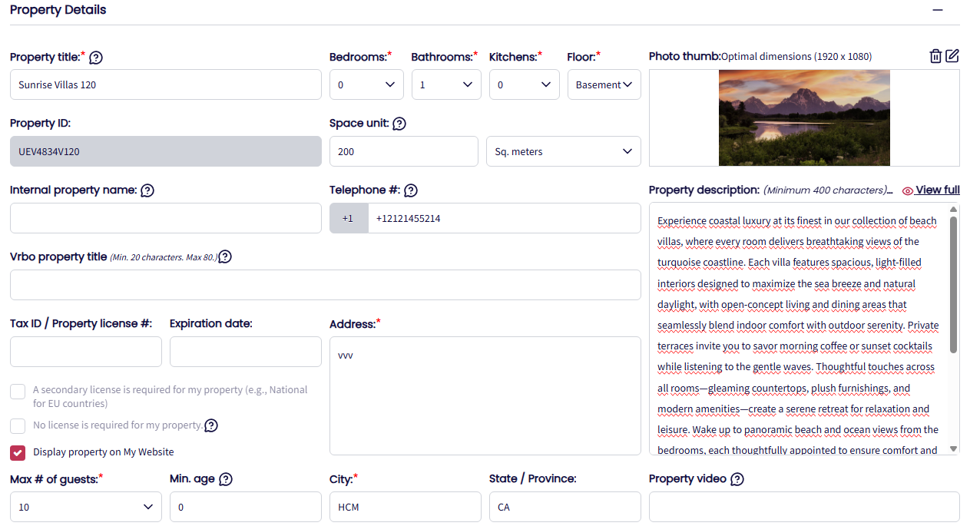The height and width of the screenshot is (526, 980).
Task: Select the +1 phone country code
Action: click(349, 218)
